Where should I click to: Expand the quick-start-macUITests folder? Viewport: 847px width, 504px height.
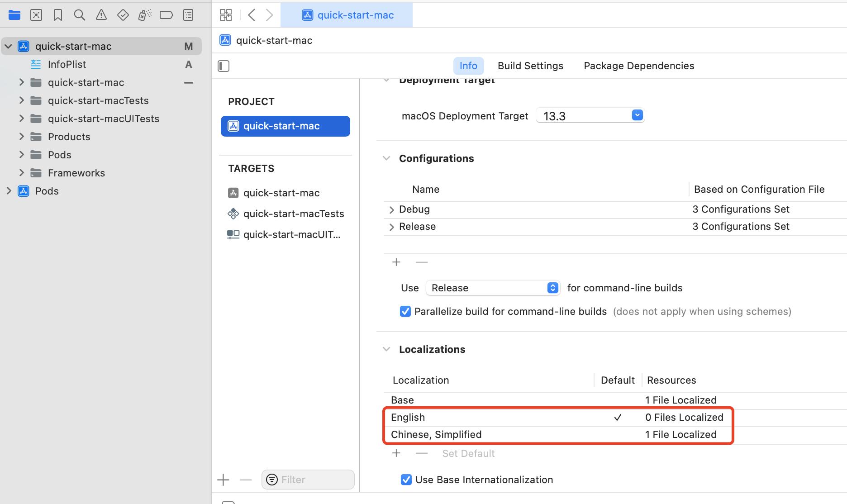(21, 119)
